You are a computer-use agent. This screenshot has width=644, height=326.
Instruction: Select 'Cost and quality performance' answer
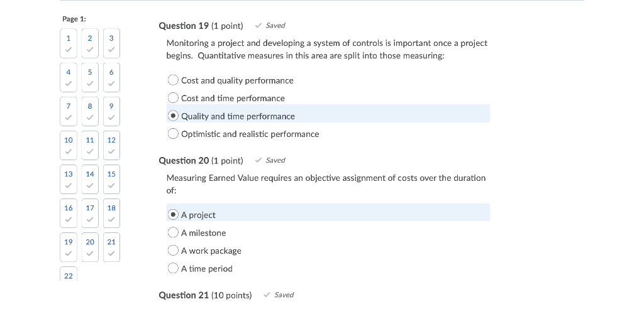[173, 80]
